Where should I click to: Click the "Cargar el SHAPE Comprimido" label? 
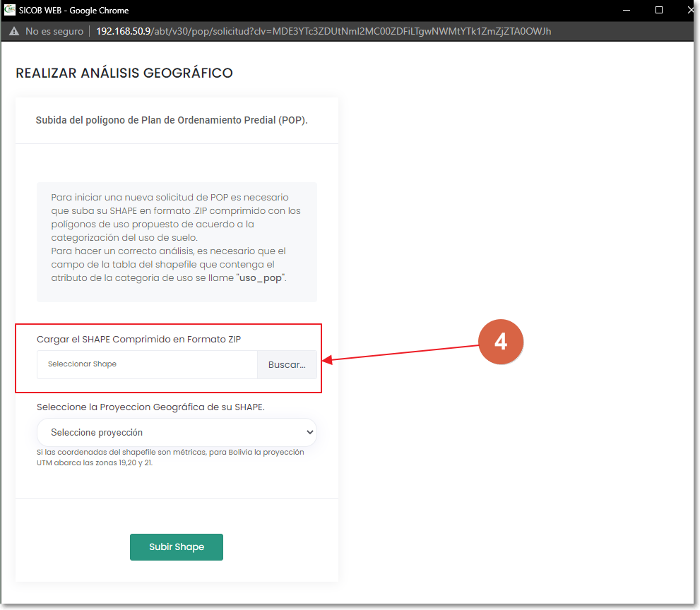138,340
